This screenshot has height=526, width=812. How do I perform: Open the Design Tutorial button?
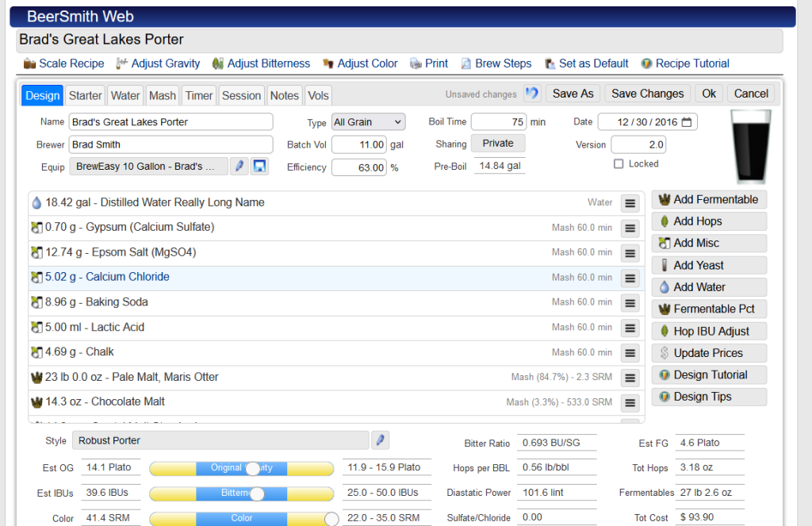[709, 374]
